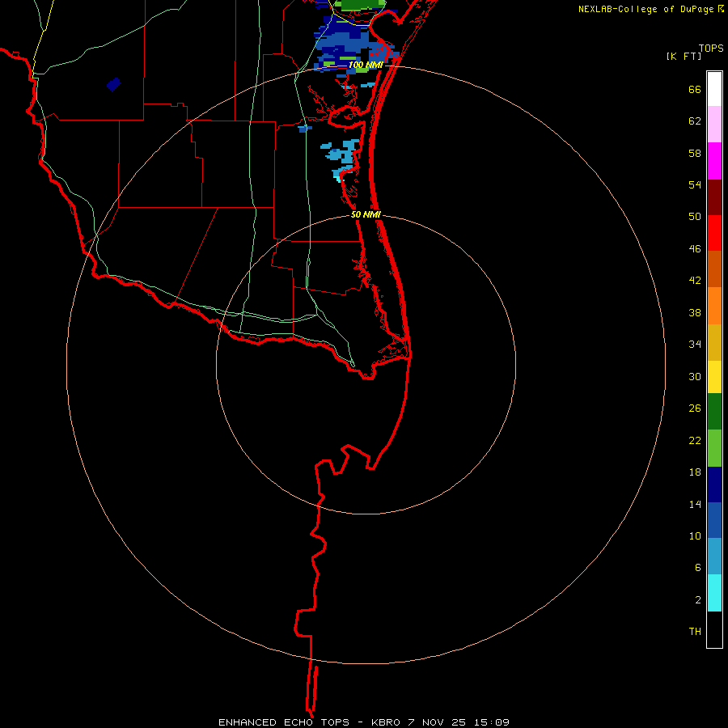The width and height of the screenshot is (728, 728).
Task: Click the 18 value on the legend
Action: click(695, 472)
